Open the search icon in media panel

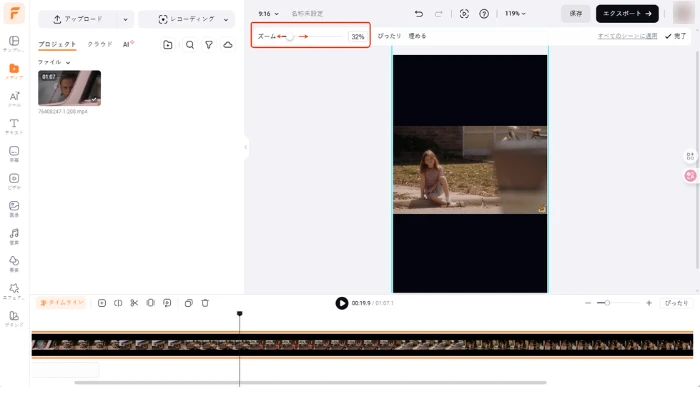(190, 45)
